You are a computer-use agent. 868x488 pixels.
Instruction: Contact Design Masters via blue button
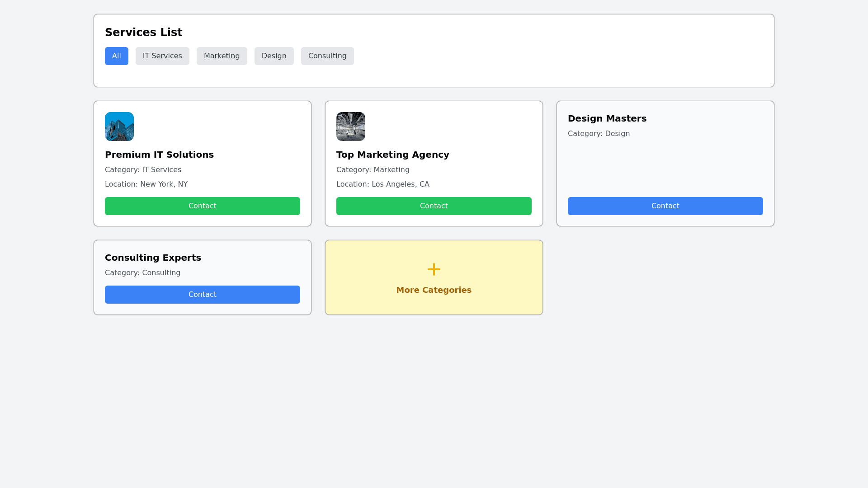click(665, 206)
